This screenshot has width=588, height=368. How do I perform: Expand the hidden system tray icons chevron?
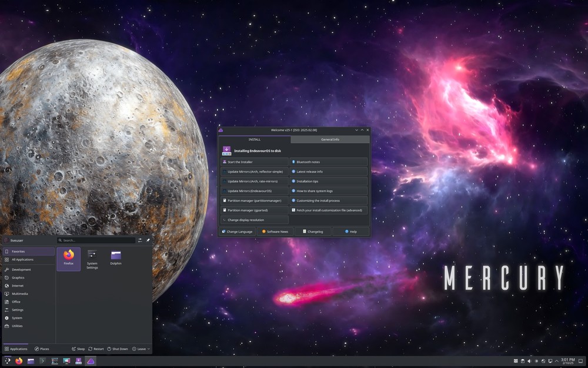(x=556, y=361)
